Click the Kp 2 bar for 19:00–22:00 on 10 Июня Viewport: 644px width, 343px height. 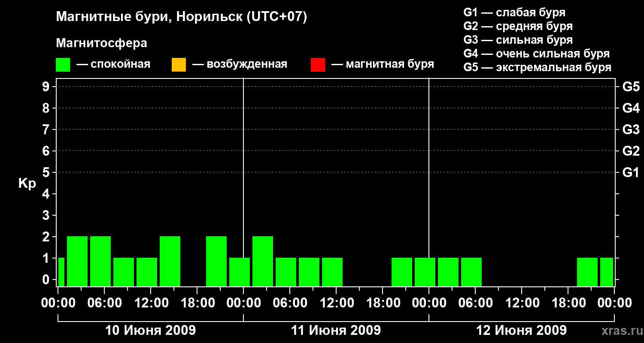point(216,261)
